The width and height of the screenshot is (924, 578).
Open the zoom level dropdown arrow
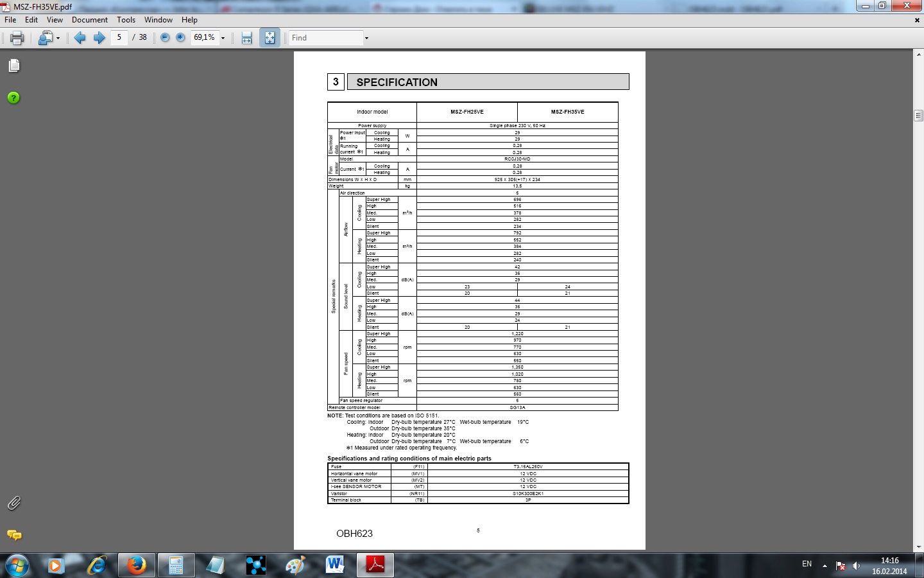[x=223, y=39]
